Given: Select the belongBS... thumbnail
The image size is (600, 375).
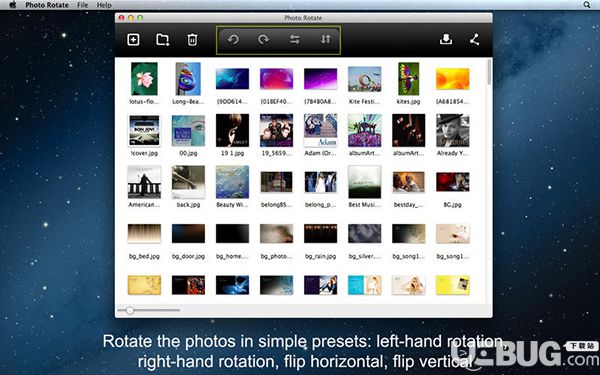Looking at the screenshot, I should coord(276,182).
